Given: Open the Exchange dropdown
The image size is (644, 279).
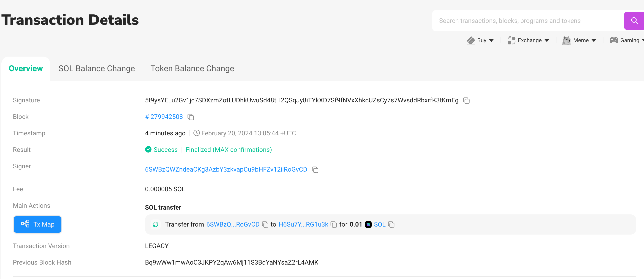Looking at the screenshot, I should 528,41.
